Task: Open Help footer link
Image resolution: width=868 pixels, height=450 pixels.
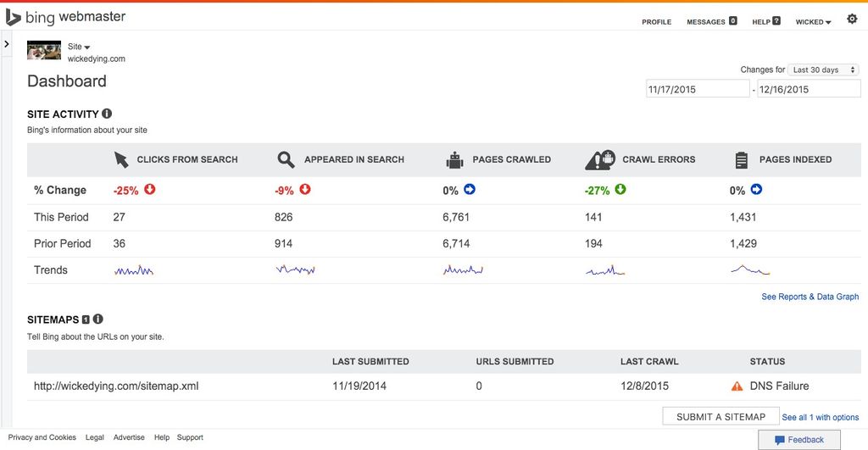Action: 162,437
